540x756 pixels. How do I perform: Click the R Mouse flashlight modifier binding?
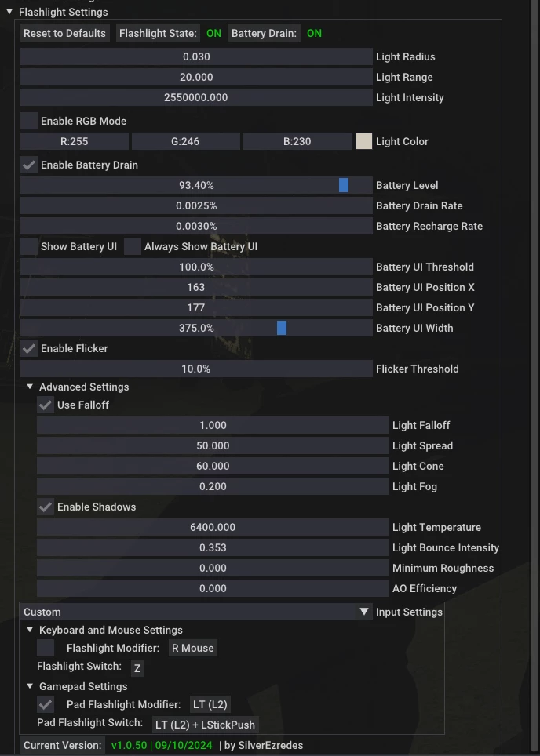pos(193,648)
